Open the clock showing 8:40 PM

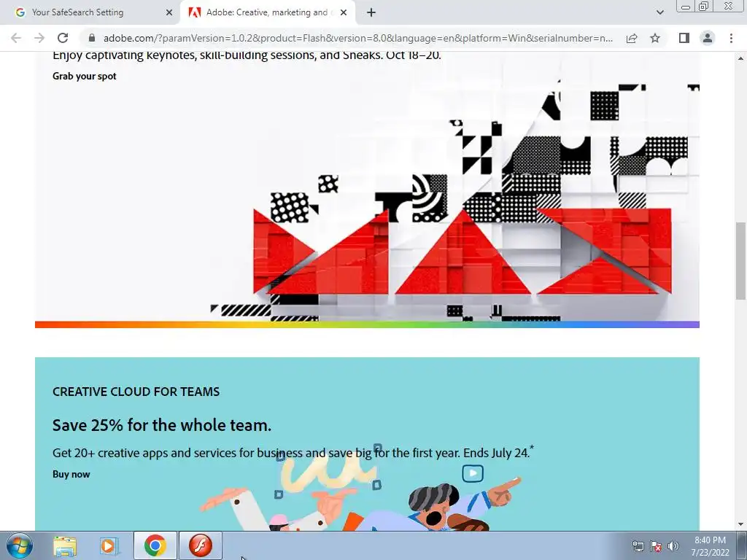click(711, 546)
